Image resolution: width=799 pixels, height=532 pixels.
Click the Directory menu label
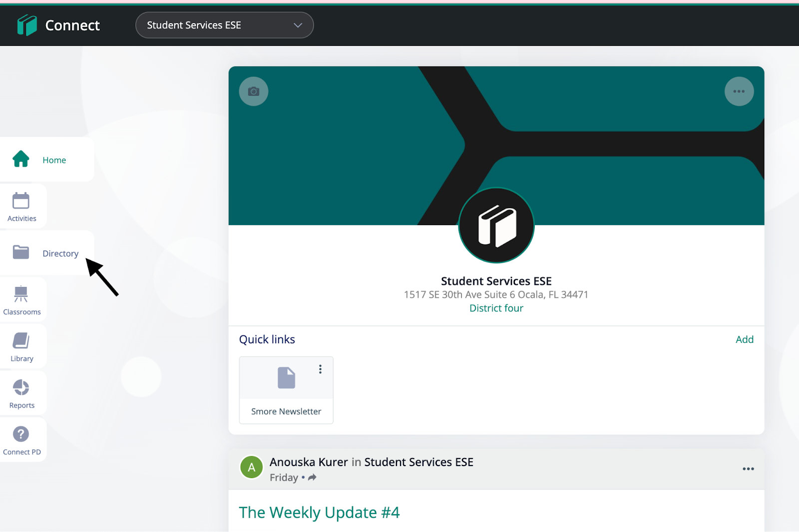coord(60,254)
